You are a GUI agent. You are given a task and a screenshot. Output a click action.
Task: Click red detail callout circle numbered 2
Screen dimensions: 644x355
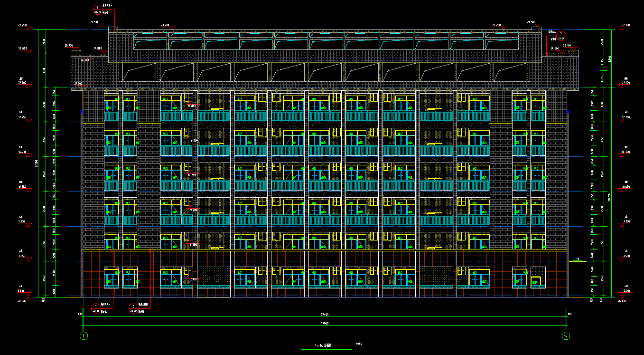click(133, 308)
